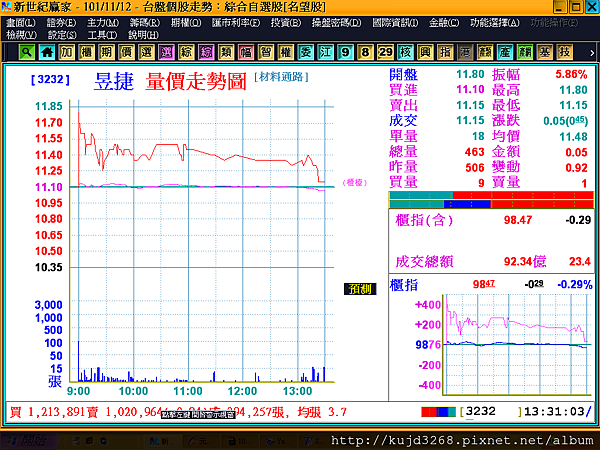
Task: Click the 均價 11.48 value
Action: pyautogui.click(x=573, y=137)
